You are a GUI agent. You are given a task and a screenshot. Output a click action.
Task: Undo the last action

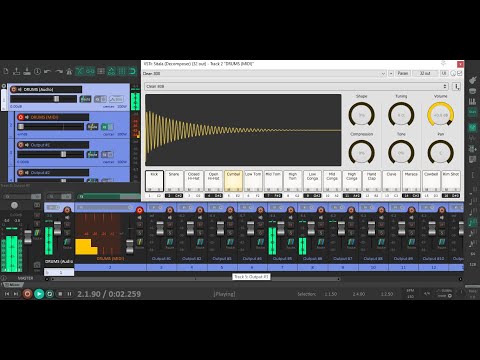[48, 71]
